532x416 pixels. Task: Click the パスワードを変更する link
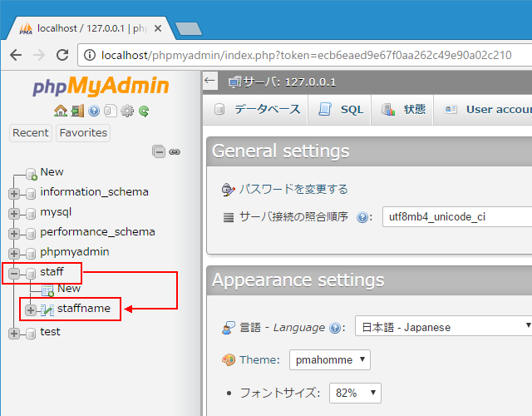[293, 189]
